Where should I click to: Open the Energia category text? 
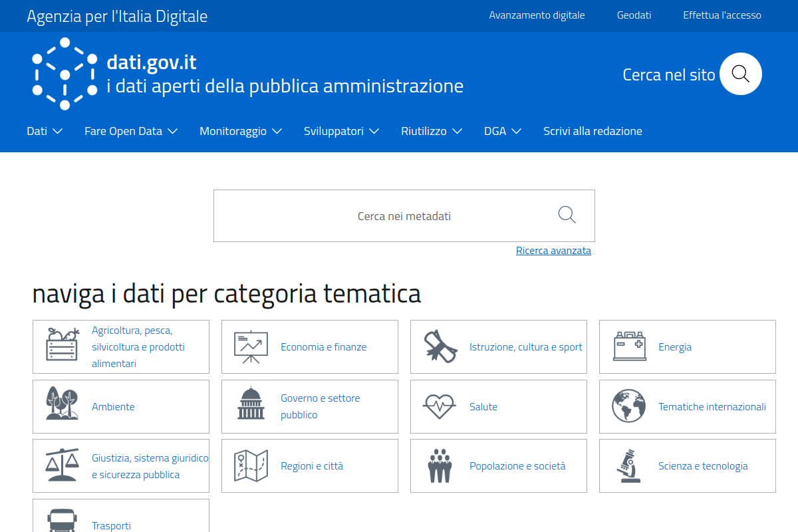pyautogui.click(x=675, y=346)
